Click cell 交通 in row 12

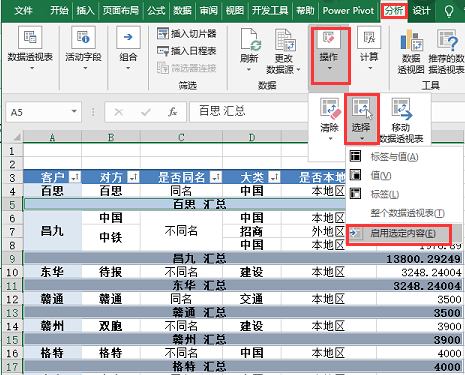[252, 299]
